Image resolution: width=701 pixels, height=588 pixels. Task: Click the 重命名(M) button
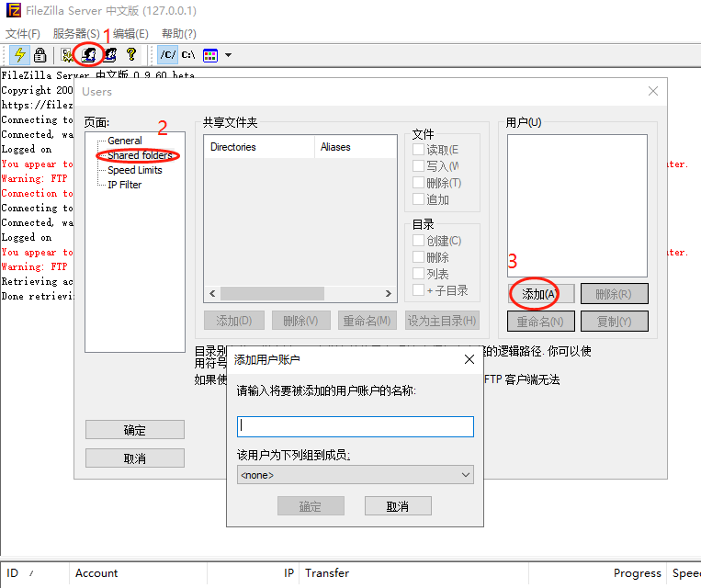pyautogui.click(x=367, y=321)
